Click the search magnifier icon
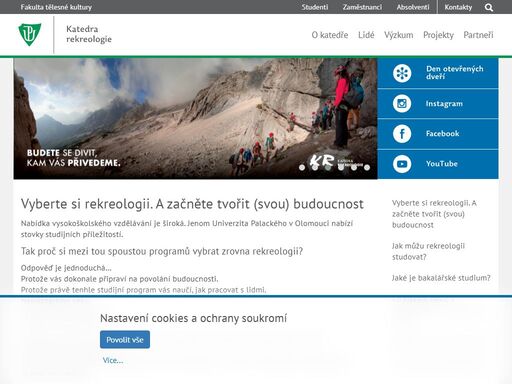The image size is (512, 384). point(489,7)
